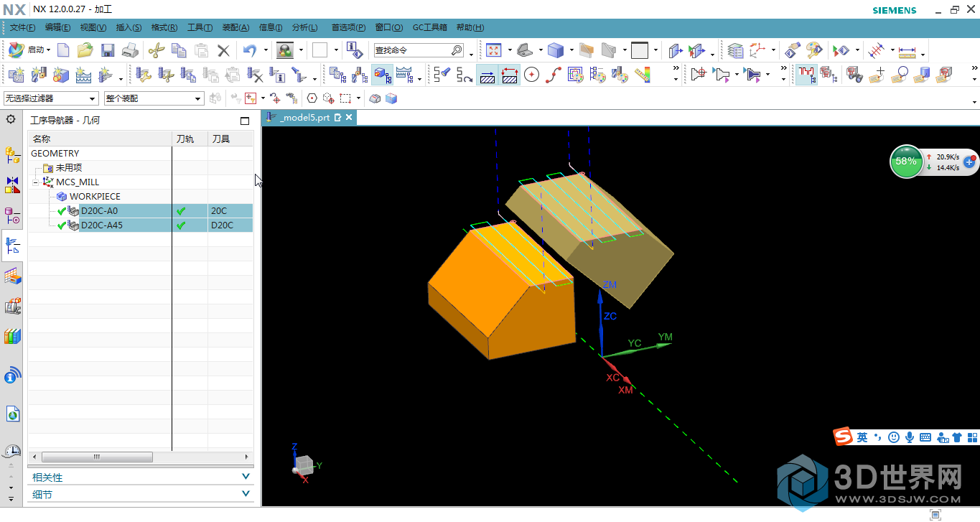The height and width of the screenshot is (522, 980).
Task: Print using the printer icon
Action: coord(130,50)
